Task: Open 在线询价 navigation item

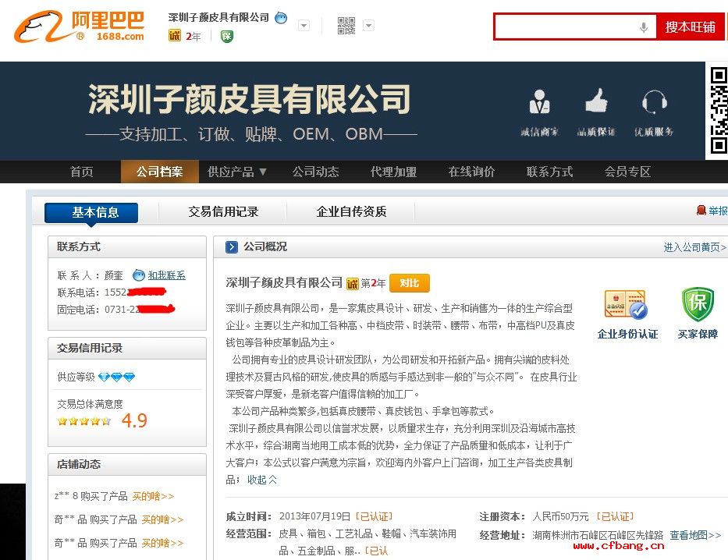Action: click(472, 172)
